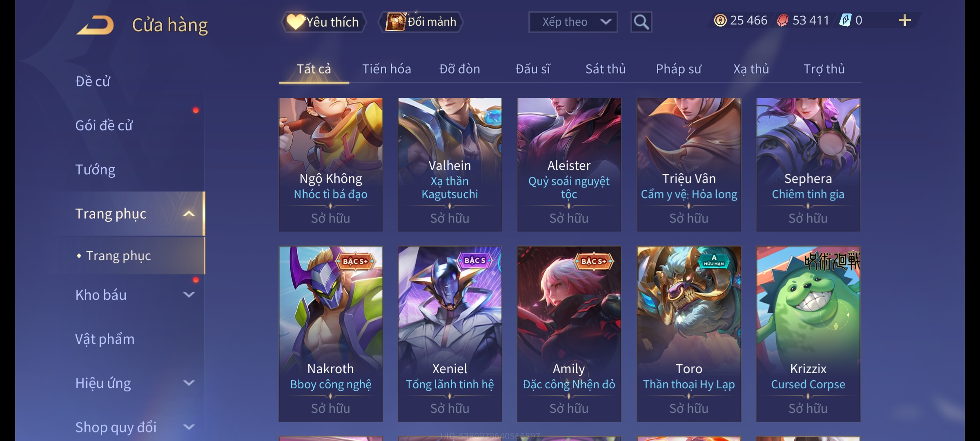Viewport: 980px width, 441px height.
Task: Switch to the Pháp sư tab
Action: click(x=678, y=69)
